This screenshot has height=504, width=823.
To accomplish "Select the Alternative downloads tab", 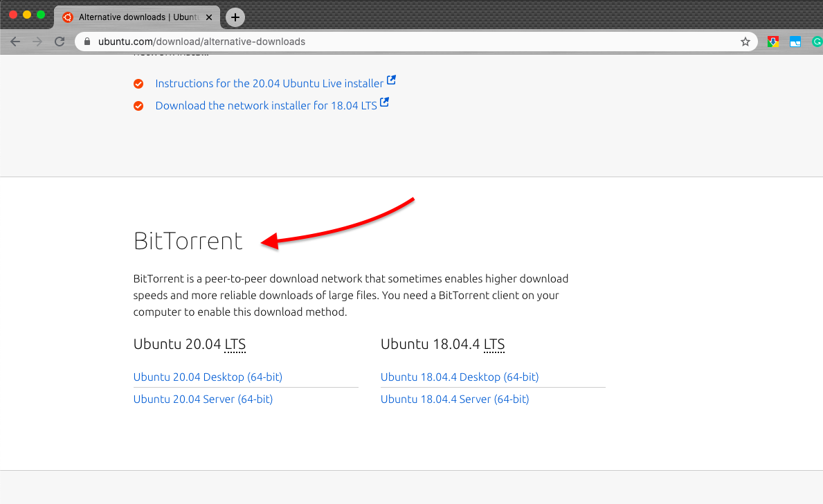I will 138,17.
